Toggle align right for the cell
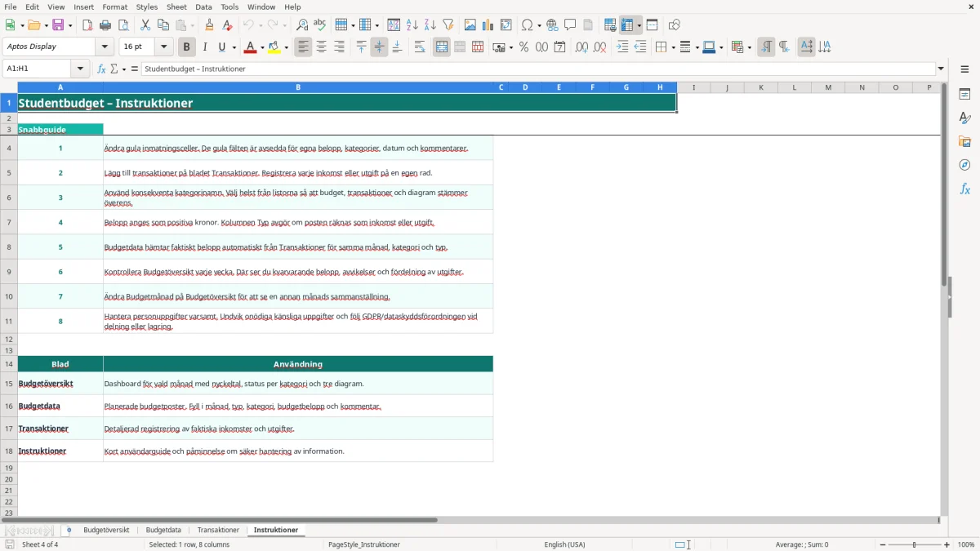The width and height of the screenshot is (980, 551). click(339, 47)
